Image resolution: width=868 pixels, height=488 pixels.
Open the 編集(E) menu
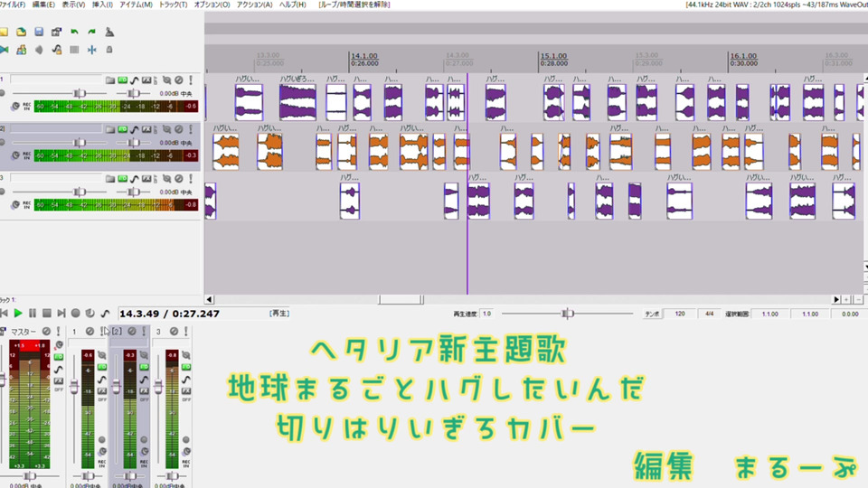tap(43, 5)
